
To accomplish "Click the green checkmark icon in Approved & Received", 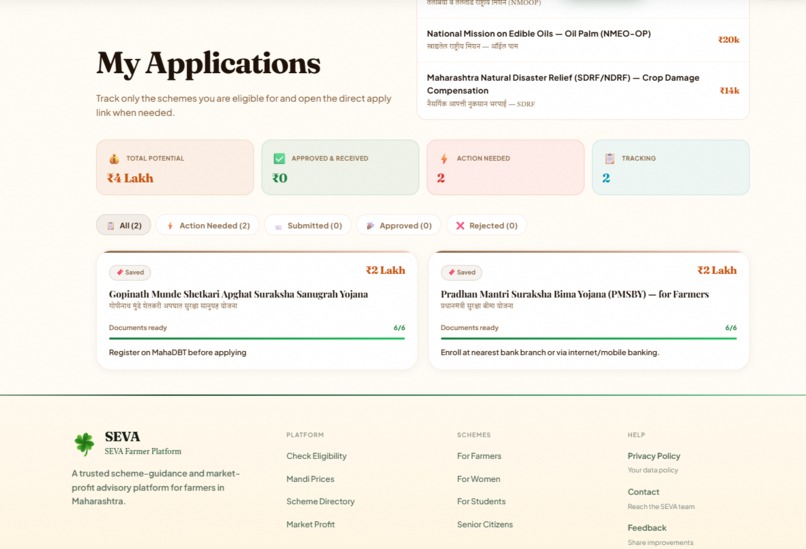I will coord(279,158).
